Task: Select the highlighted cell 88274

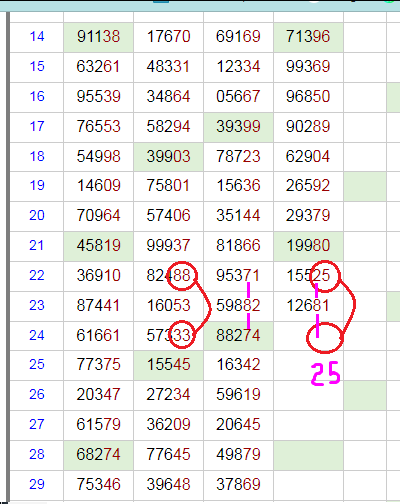Action: click(238, 335)
